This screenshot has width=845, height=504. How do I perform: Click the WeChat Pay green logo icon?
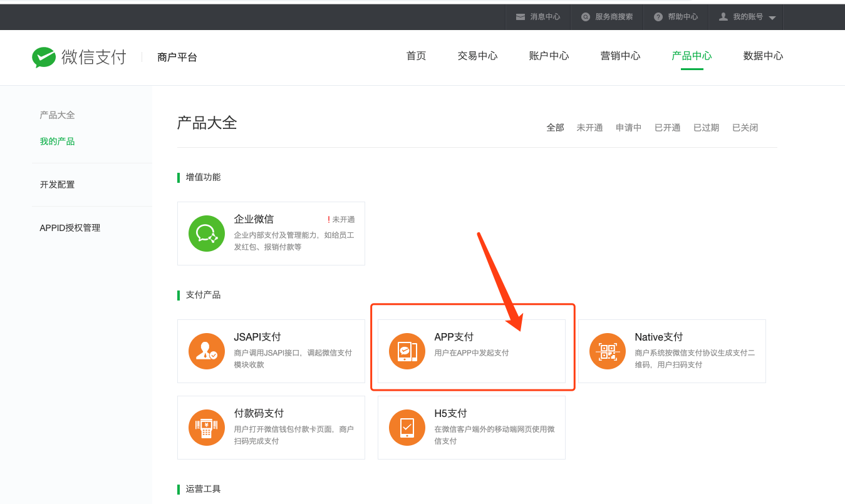44,57
